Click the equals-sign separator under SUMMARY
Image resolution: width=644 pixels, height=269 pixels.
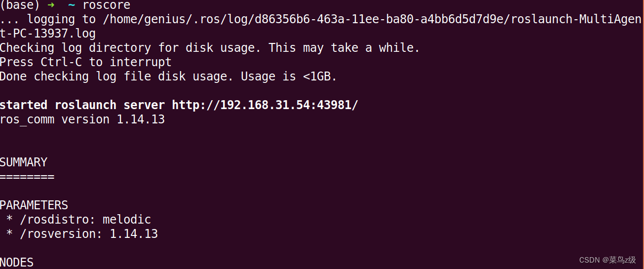pos(27,177)
